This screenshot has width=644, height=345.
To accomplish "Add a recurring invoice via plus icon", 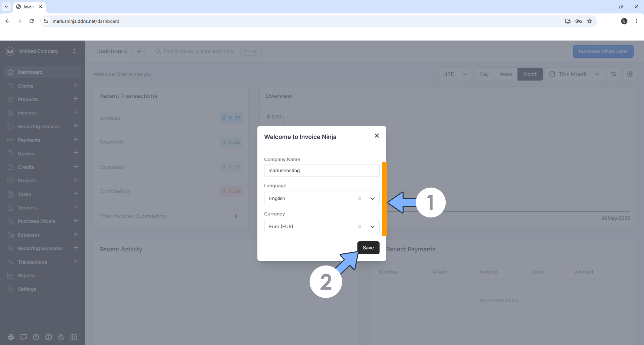I will [x=76, y=126].
